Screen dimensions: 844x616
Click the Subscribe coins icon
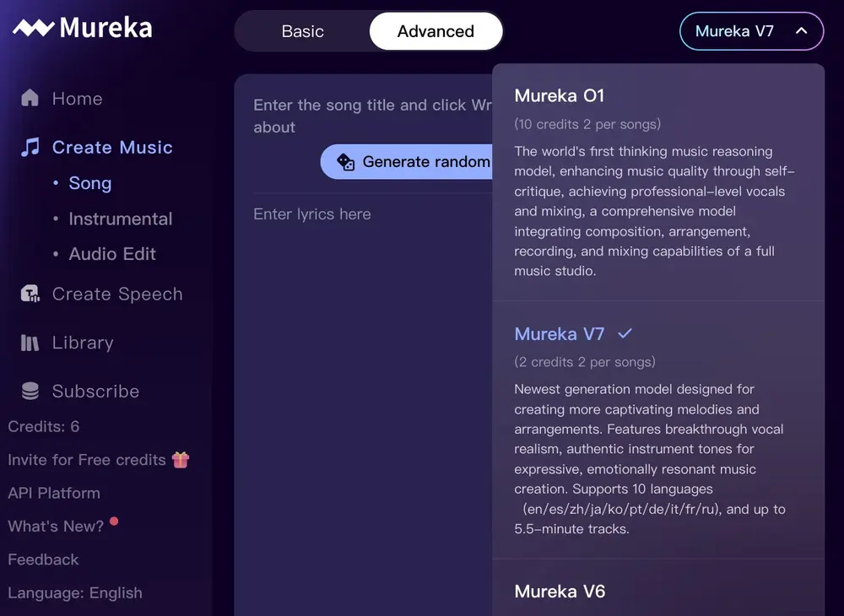click(x=28, y=391)
